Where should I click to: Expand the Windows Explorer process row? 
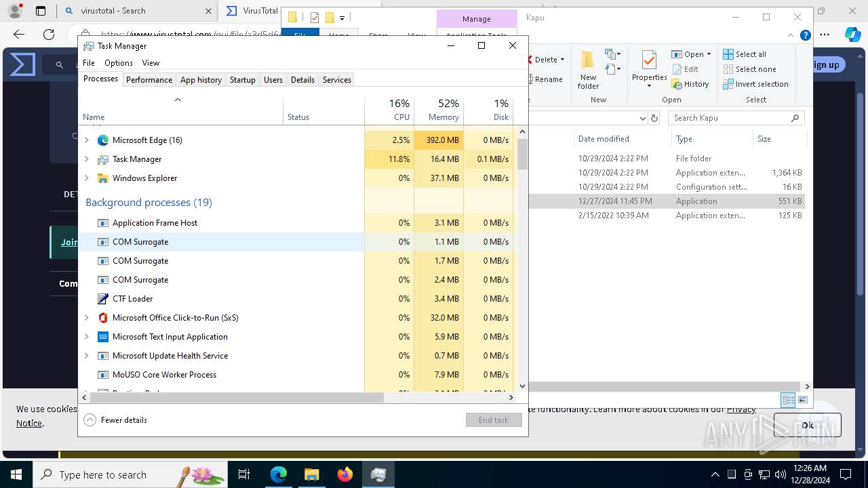[x=86, y=178]
